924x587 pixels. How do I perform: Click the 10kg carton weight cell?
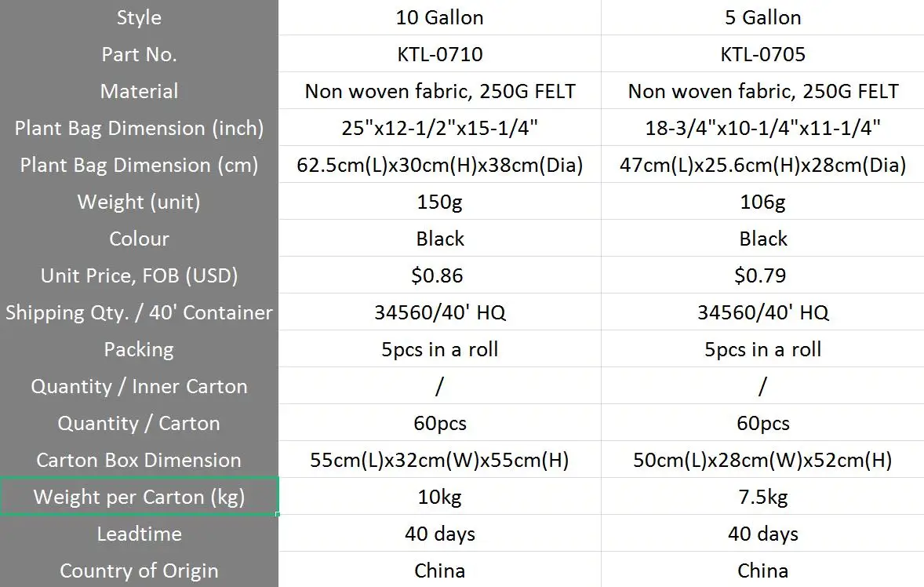click(x=439, y=497)
